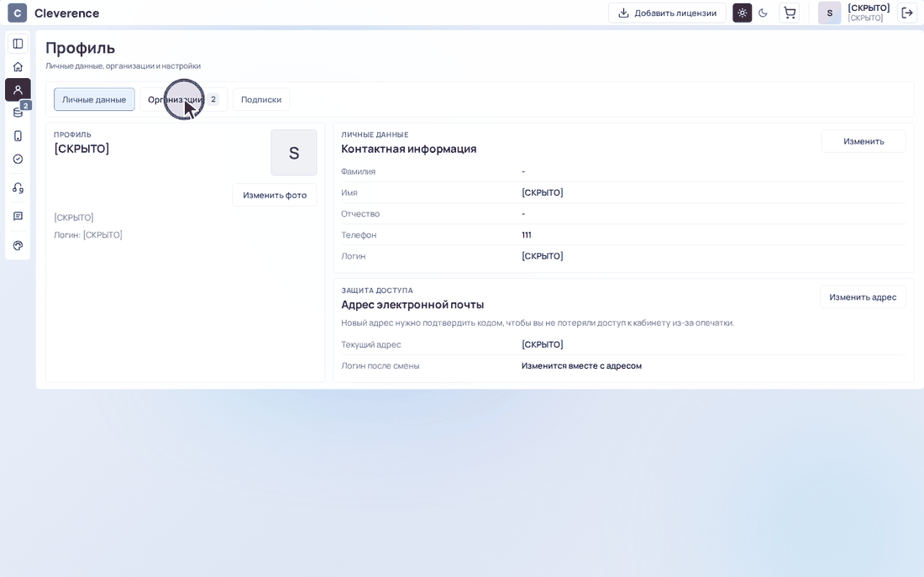This screenshot has height=577, width=924.
Task: Click the Фамилия field label
Action: coord(359,171)
